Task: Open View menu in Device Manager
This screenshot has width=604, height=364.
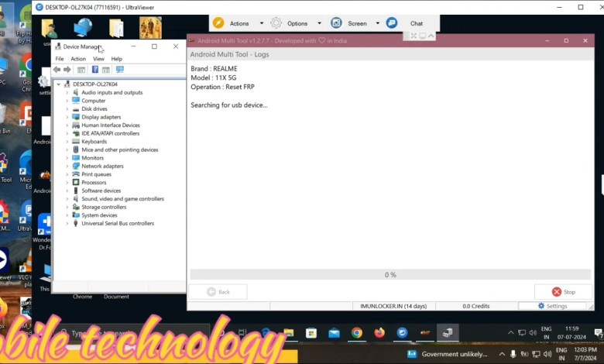Action: [x=98, y=59]
